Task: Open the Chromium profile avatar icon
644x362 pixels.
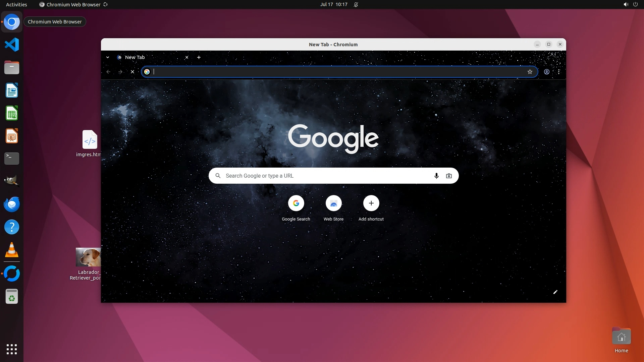Action: [547, 72]
